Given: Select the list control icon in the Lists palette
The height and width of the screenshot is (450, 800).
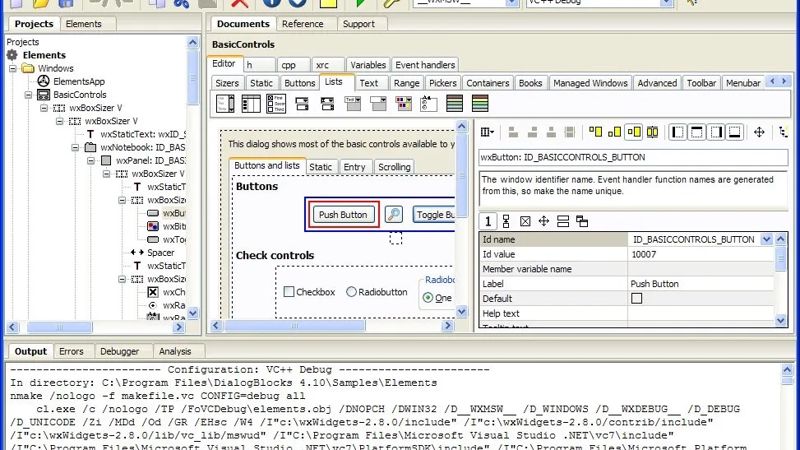Looking at the screenshot, I should 251,104.
